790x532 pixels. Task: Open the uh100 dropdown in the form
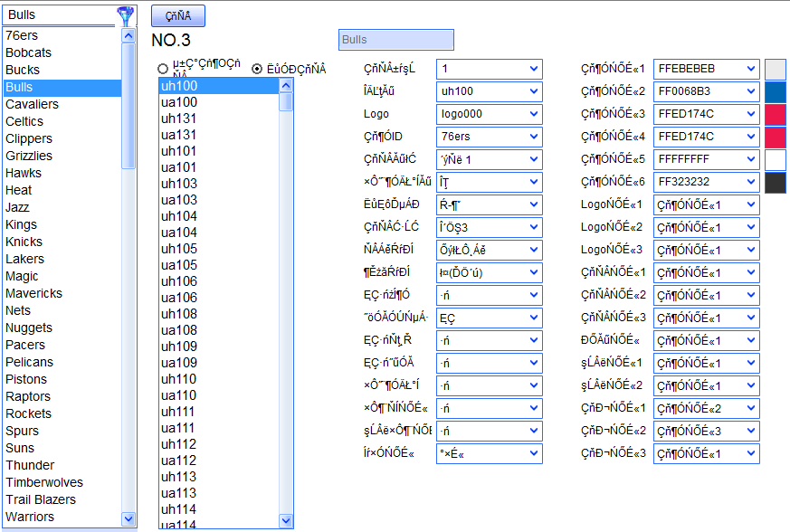tap(490, 91)
